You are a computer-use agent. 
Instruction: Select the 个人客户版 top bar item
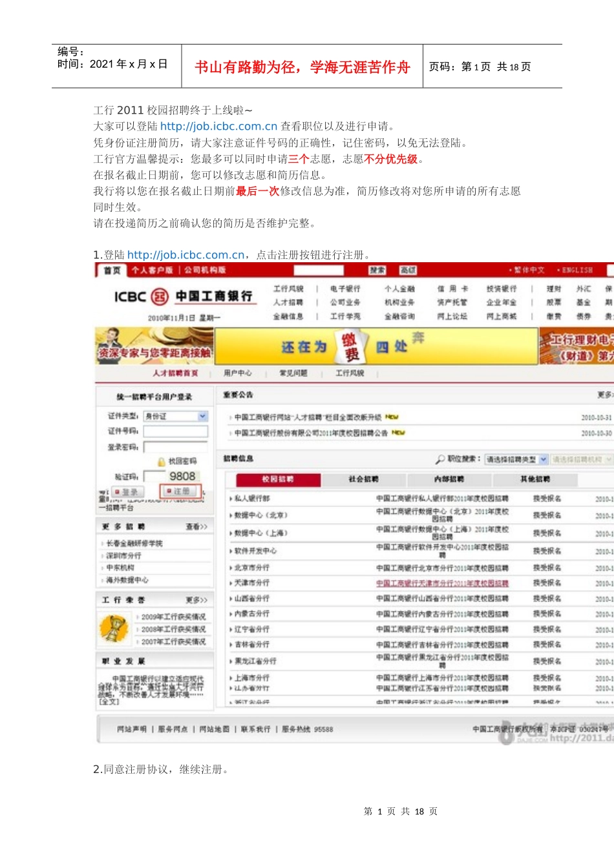(x=153, y=270)
